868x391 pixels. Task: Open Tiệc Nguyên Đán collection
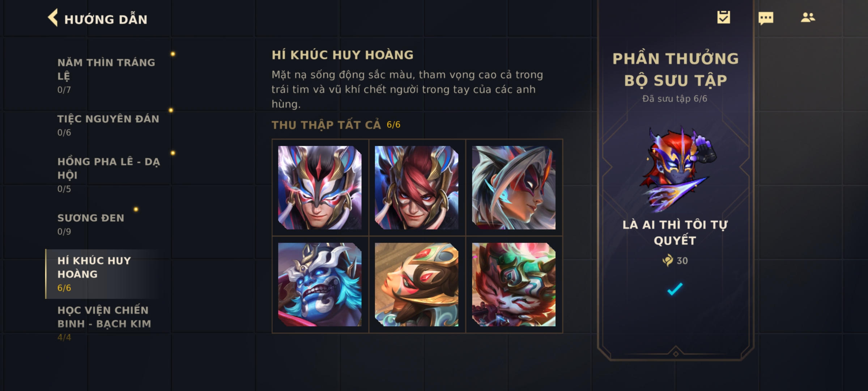(x=109, y=125)
